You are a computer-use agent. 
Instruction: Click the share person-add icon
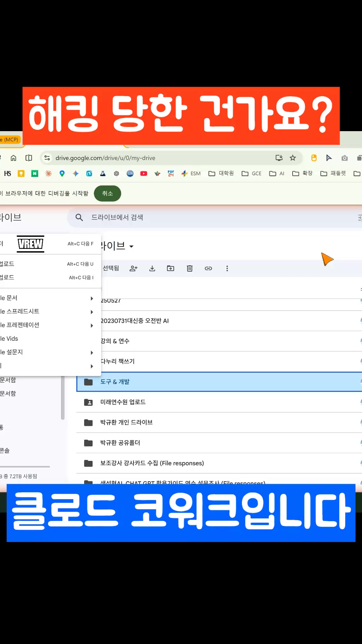coord(133,268)
